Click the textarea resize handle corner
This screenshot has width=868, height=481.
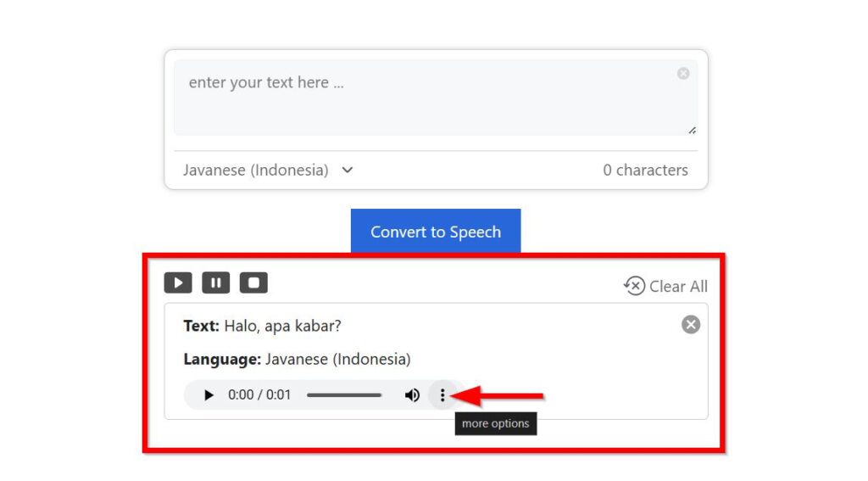(x=692, y=131)
